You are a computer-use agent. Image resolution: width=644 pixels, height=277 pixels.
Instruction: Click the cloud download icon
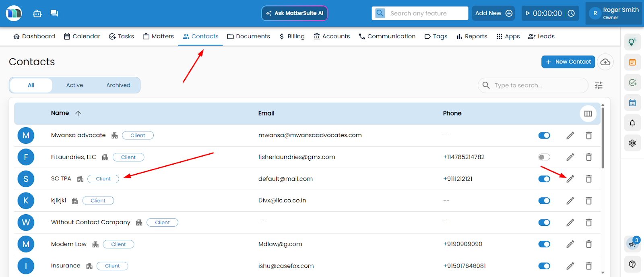click(x=605, y=62)
